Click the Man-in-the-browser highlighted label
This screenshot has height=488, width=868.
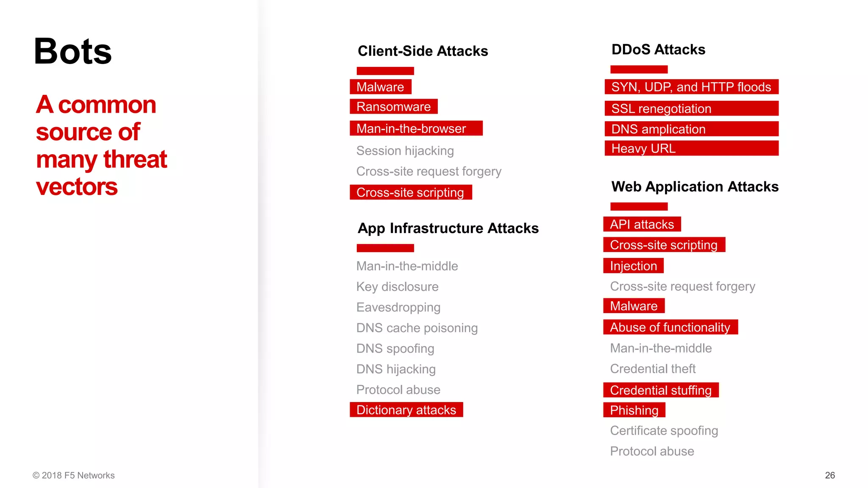coord(416,128)
